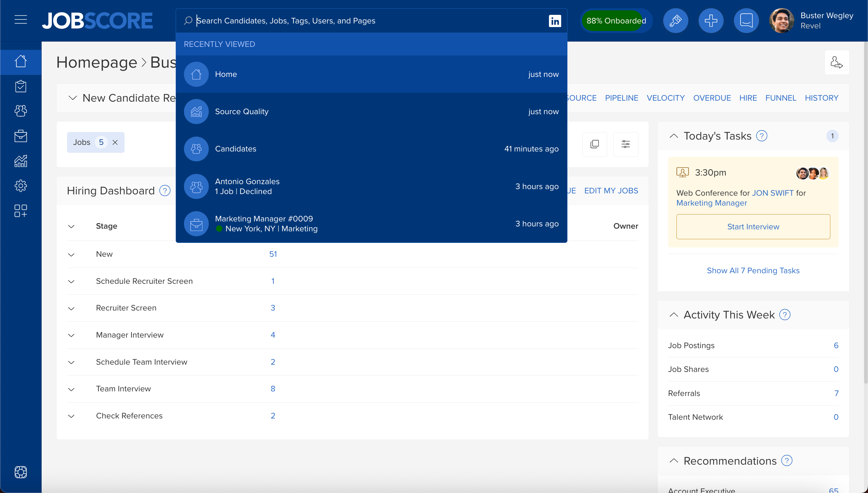The image size is (868, 493).
Task: Open the Reports chart icon in sidebar
Action: point(21,161)
